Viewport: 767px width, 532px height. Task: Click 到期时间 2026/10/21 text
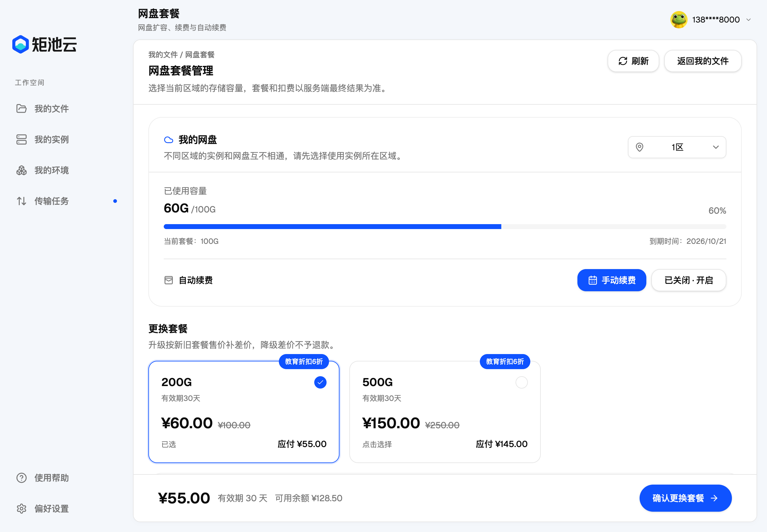pos(688,241)
